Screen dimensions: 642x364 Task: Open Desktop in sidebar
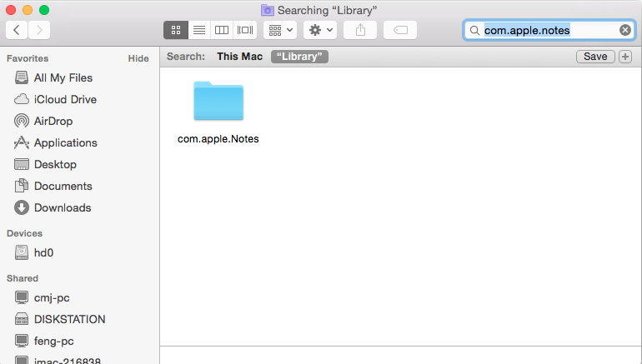(55, 164)
